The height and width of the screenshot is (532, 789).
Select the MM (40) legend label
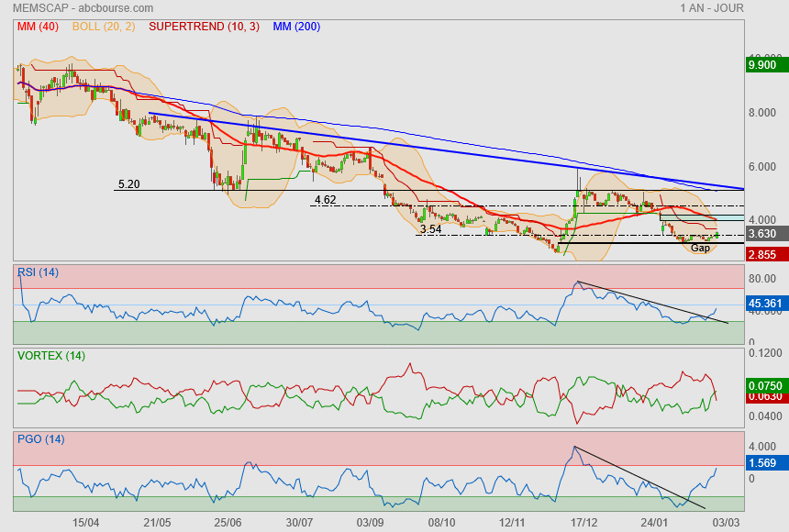[38, 27]
